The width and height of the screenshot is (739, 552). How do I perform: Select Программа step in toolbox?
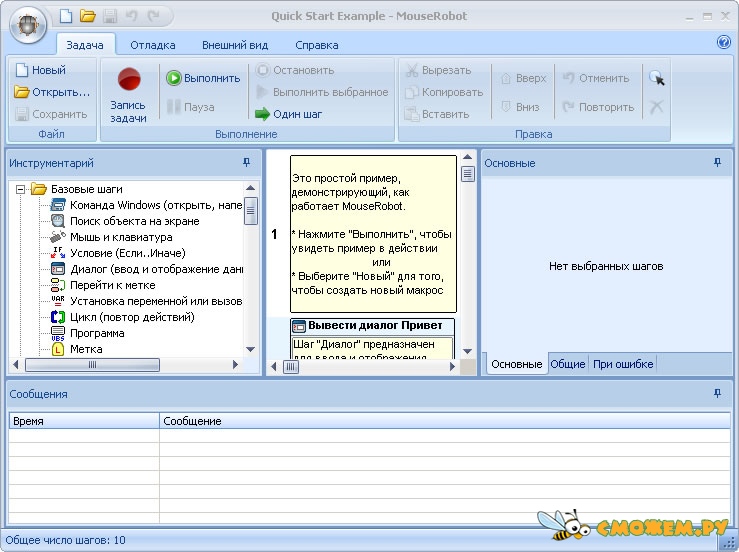coord(88,333)
